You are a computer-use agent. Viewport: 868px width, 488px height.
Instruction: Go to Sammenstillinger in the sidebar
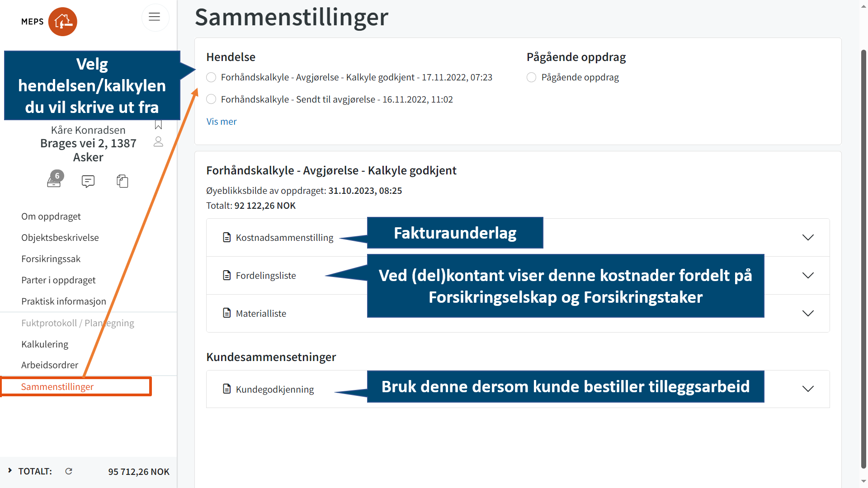click(x=57, y=387)
